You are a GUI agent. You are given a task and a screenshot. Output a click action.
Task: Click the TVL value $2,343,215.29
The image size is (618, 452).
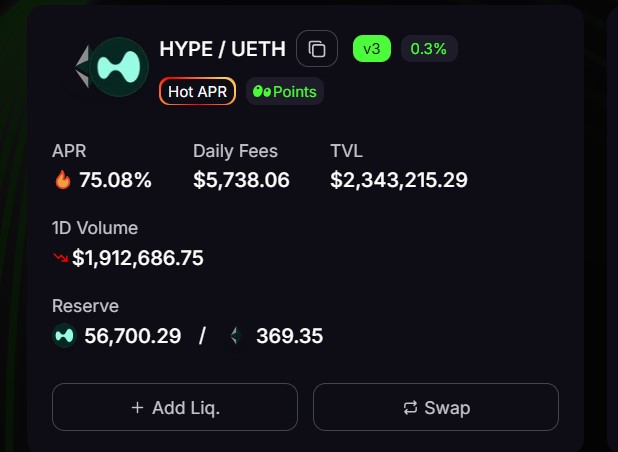pos(399,180)
